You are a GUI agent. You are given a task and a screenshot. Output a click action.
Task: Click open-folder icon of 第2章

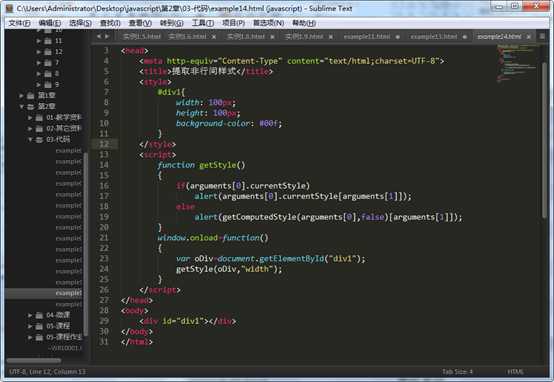[31, 106]
